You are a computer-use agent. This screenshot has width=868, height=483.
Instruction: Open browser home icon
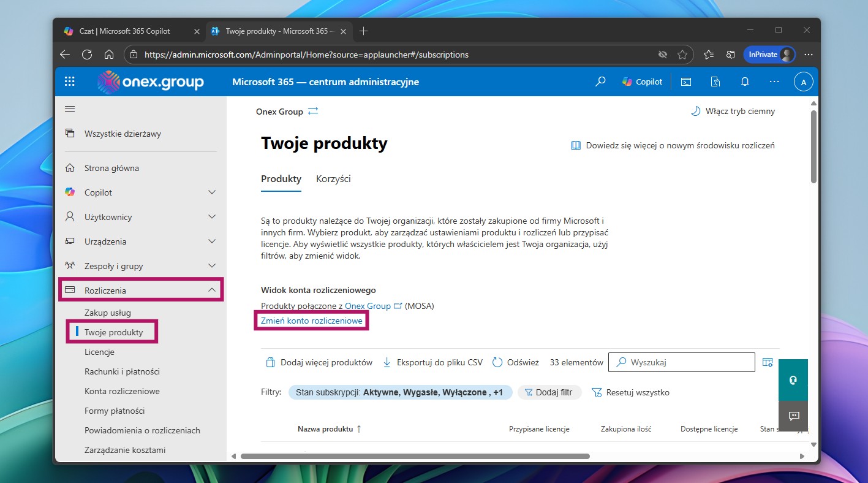(x=109, y=55)
